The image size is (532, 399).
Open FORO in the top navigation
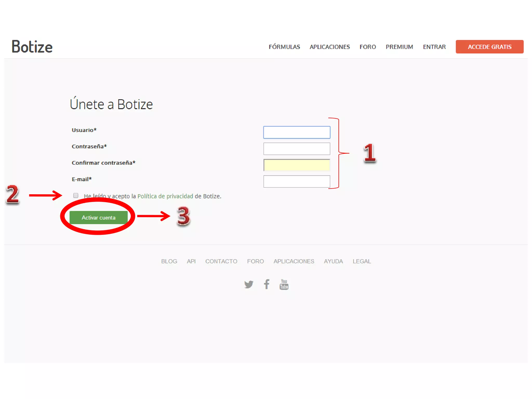(368, 47)
